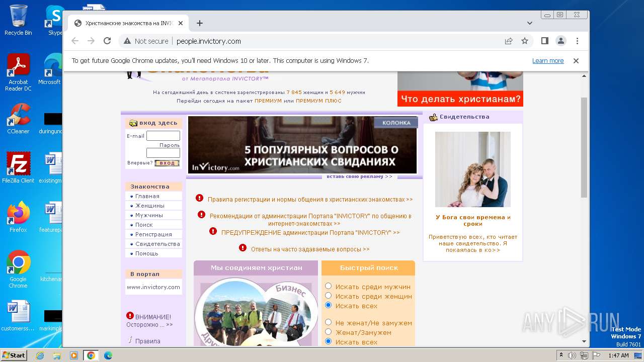
Task: Reload the page with the refresh icon
Action: (107, 41)
